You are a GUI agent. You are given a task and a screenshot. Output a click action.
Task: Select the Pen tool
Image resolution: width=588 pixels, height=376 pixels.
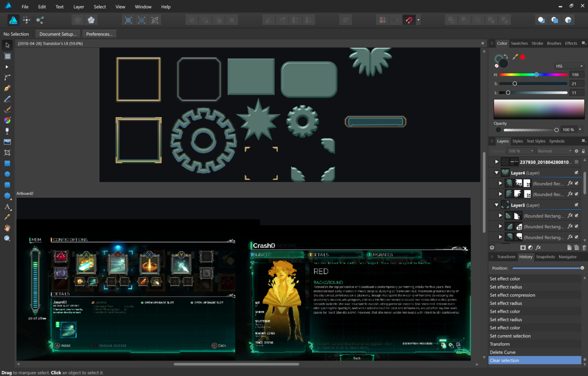pyautogui.click(x=7, y=88)
